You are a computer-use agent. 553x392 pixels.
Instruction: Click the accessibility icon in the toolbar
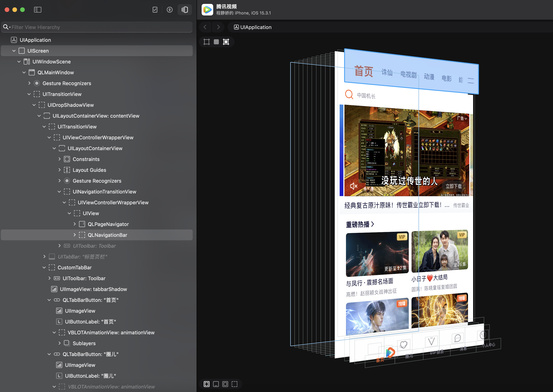(x=170, y=10)
